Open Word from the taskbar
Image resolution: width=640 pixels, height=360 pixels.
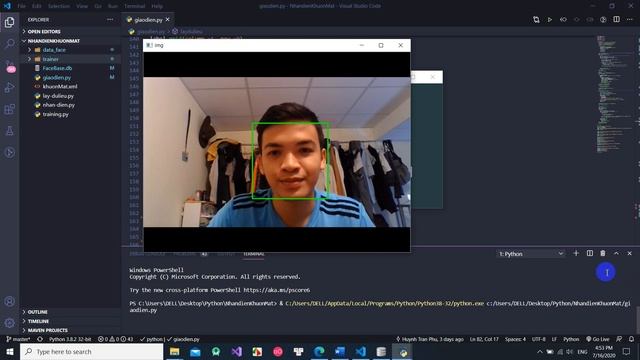pyautogui.click(x=340, y=351)
